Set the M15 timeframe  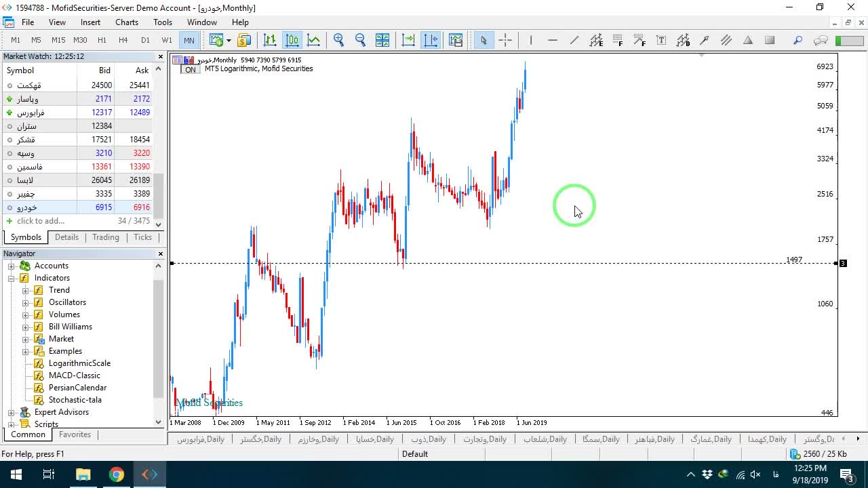tap(58, 40)
